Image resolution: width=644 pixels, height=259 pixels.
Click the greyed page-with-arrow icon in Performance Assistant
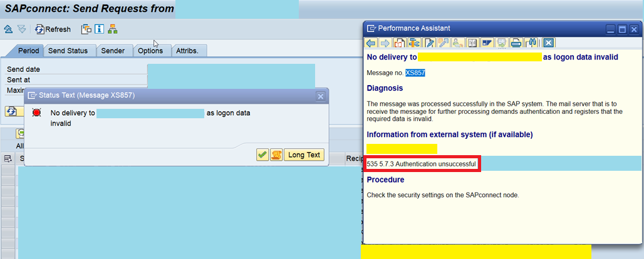coord(502,43)
